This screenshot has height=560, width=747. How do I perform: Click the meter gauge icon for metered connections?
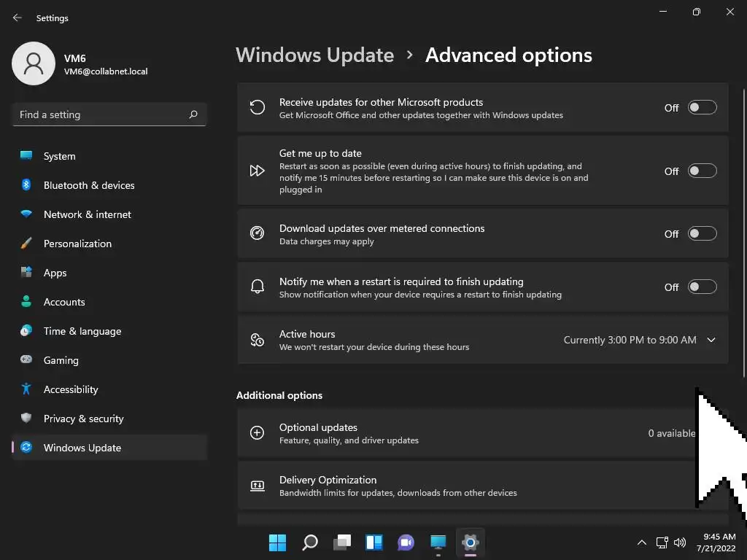[258, 233]
